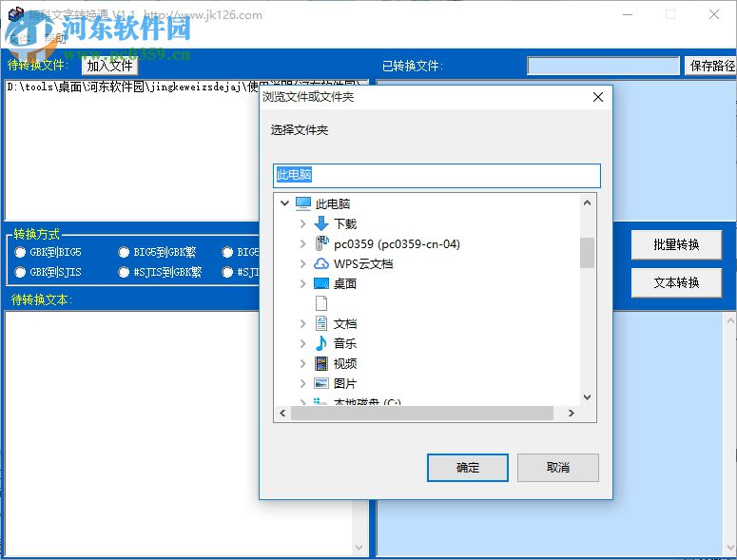The height and width of the screenshot is (560, 737).
Task: Expand the 音乐 folder node
Action: coord(302,343)
